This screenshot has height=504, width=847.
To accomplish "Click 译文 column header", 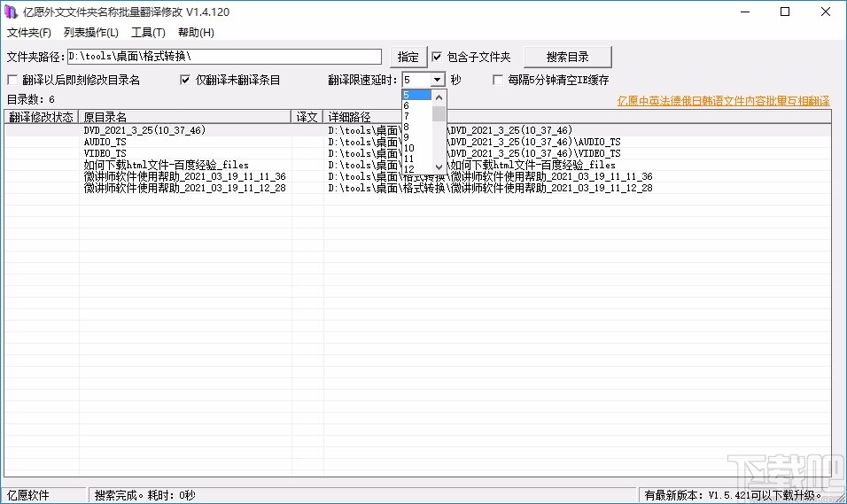I will click(x=307, y=117).
